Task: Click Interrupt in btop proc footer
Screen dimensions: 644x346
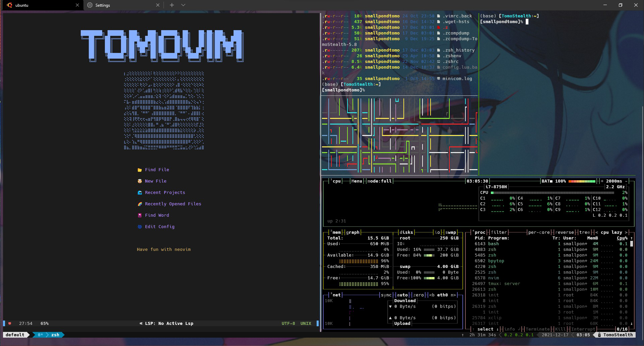Action: click(583, 329)
